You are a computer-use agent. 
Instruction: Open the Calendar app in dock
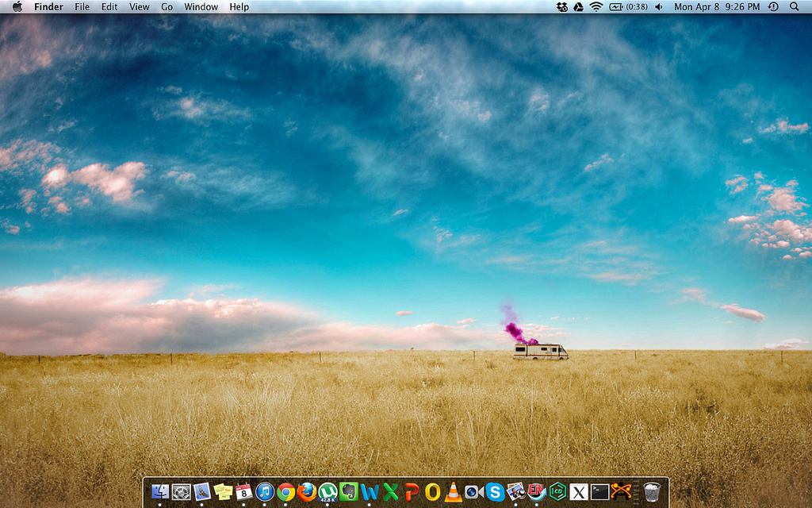click(x=244, y=491)
